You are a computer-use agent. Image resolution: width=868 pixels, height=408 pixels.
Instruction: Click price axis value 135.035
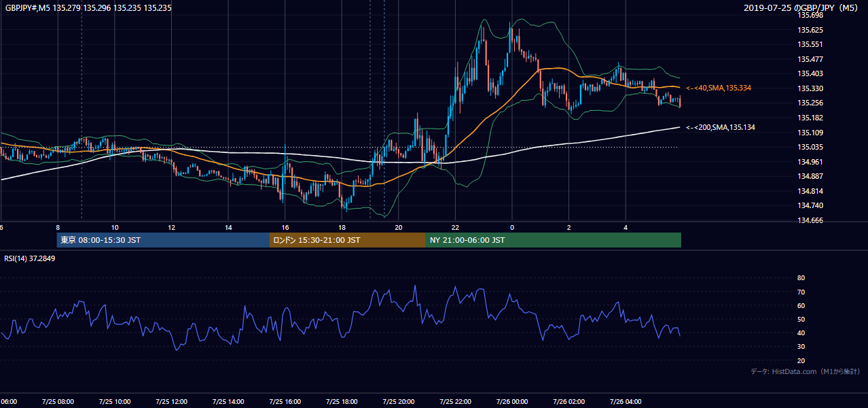click(810, 147)
